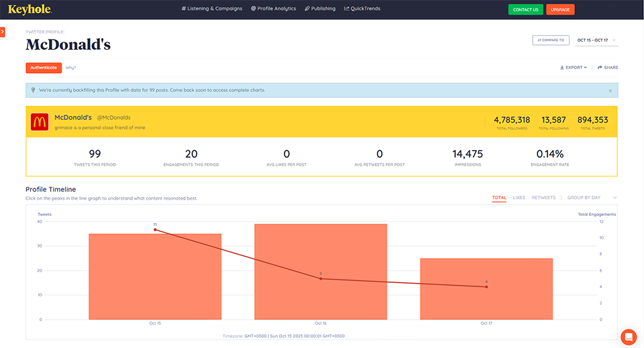Click the Share arrow icon

coord(600,67)
